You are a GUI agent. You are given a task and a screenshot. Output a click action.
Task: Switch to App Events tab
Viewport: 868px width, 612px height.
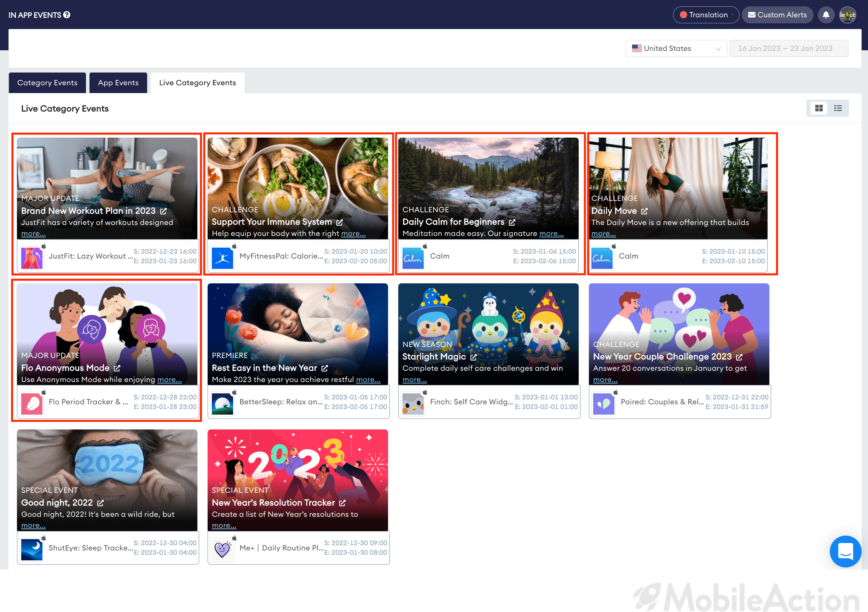point(118,83)
